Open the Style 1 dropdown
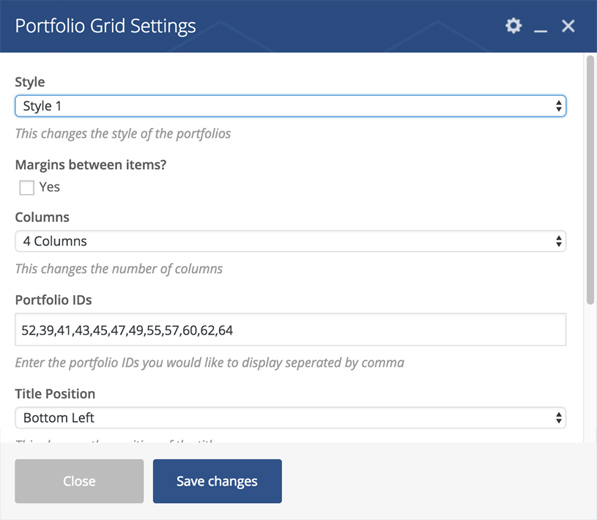 (x=291, y=106)
